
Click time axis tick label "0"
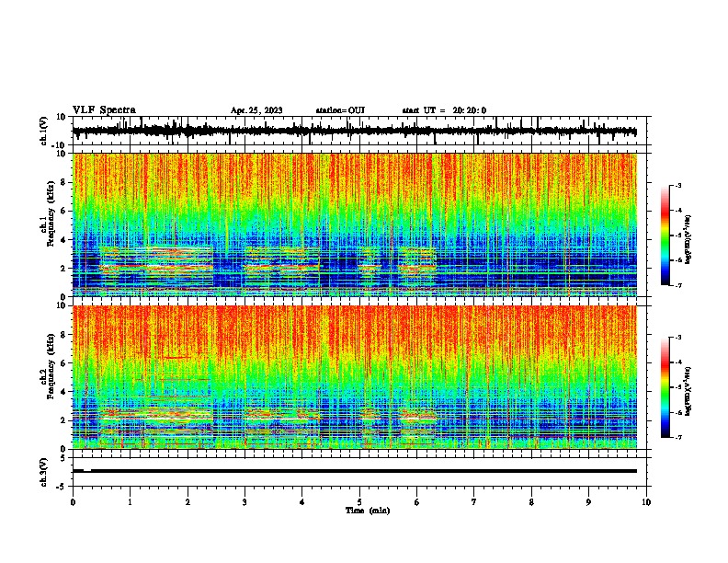coord(73,502)
